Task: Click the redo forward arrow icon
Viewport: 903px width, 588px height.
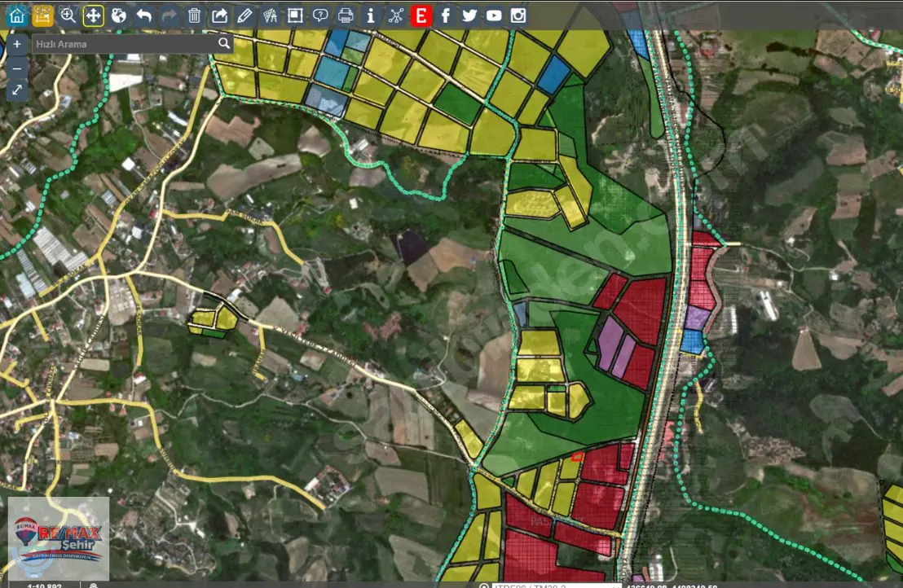Action: coord(169,15)
